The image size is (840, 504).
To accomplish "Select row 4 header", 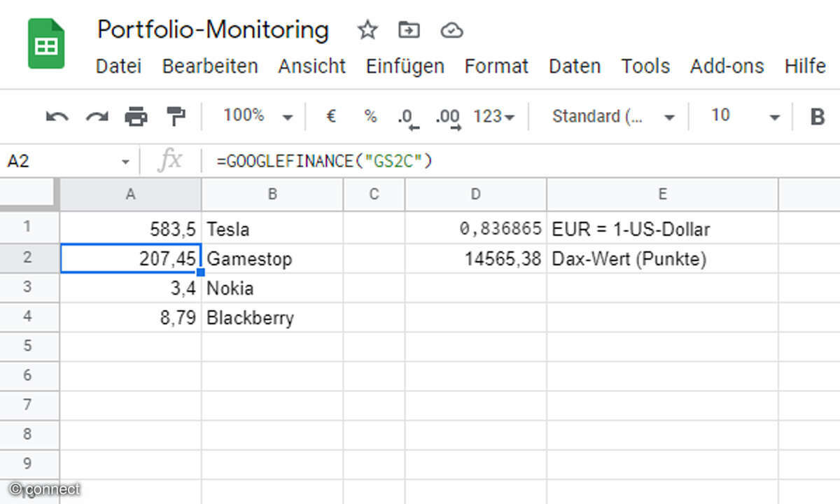I will [x=29, y=316].
